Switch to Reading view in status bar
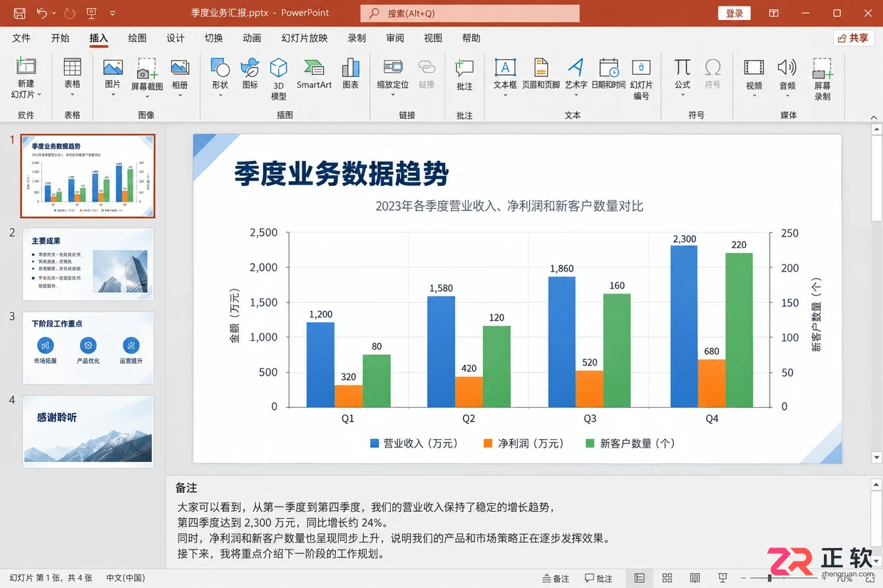The image size is (883, 588). point(695,578)
